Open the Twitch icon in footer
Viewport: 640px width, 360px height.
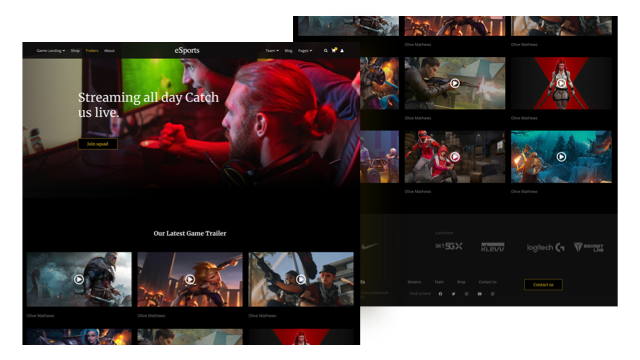pos(493,294)
